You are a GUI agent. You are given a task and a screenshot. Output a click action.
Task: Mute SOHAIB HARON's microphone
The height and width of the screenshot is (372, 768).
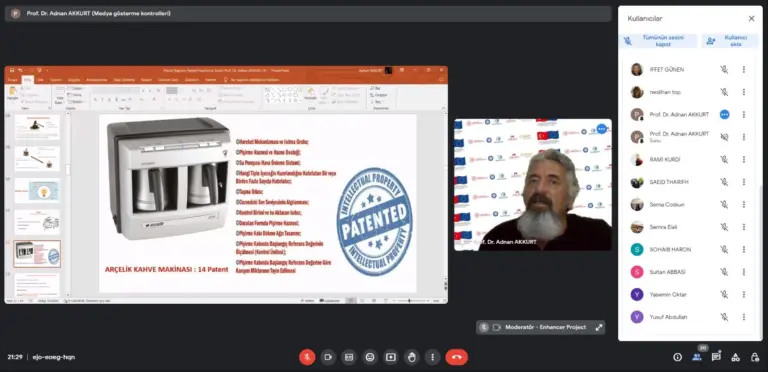724,250
